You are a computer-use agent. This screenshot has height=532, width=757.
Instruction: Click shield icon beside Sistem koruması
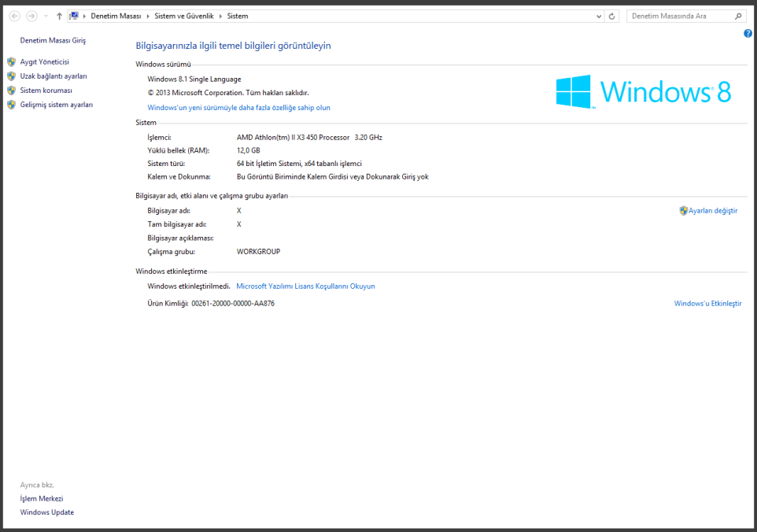point(12,91)
